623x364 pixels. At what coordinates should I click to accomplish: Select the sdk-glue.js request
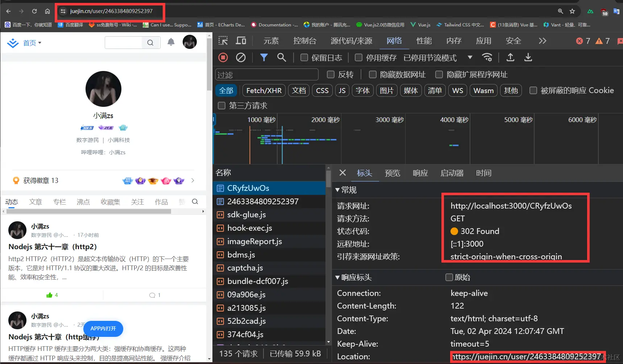tap(269, 215)
